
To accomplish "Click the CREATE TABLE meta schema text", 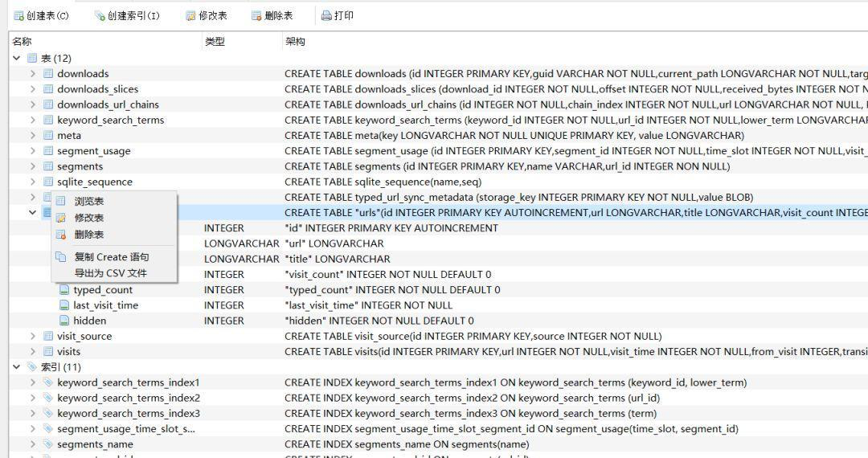I will [514, 136].
